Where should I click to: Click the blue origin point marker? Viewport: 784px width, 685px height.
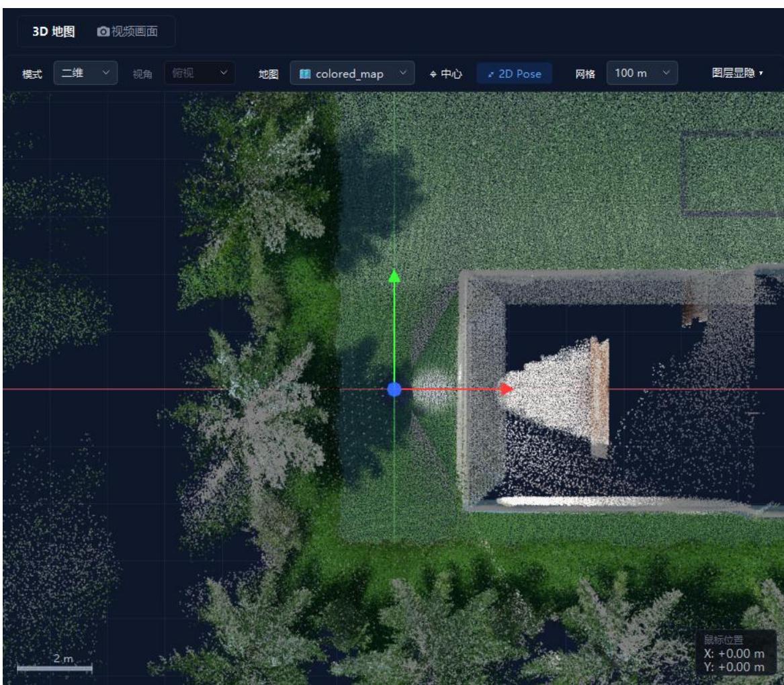pyautogui.click(x=394, y=390)
